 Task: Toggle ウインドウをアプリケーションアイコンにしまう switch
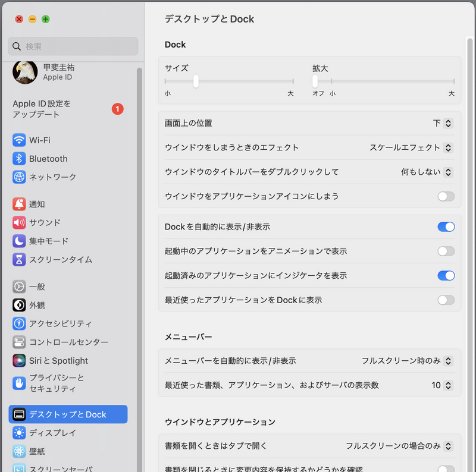(446, 196)
